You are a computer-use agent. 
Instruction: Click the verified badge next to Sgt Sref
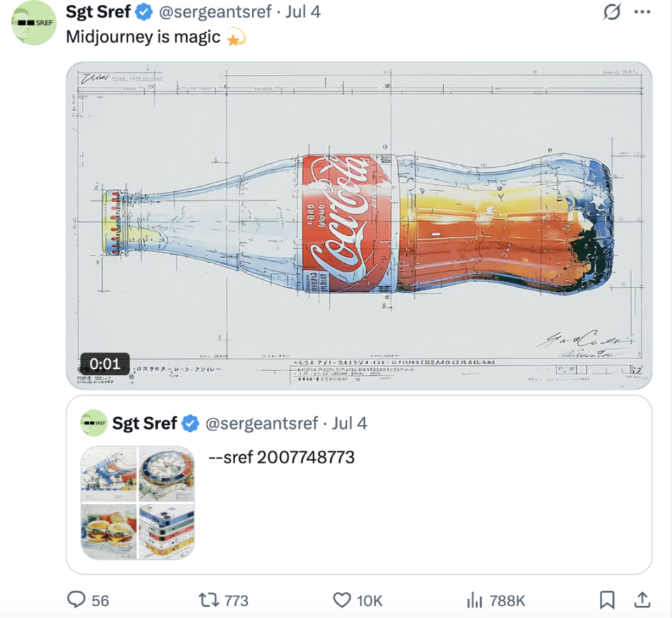click(x=144, y=12)
